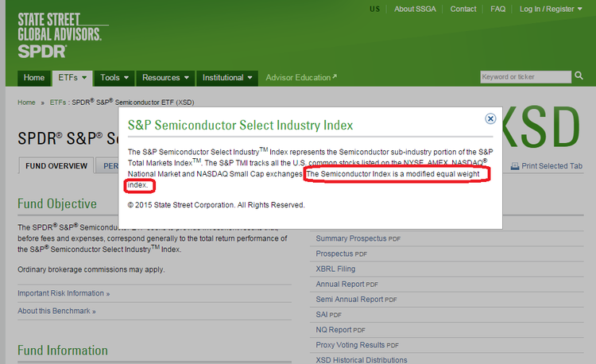This screenshot has width=596, height=364.
Task: Type in the Keyword or ticker field
Action: coord(525,77)
